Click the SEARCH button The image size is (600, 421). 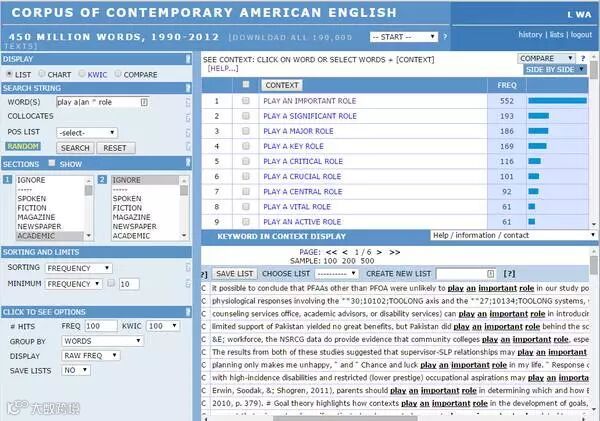pos(75,148)
